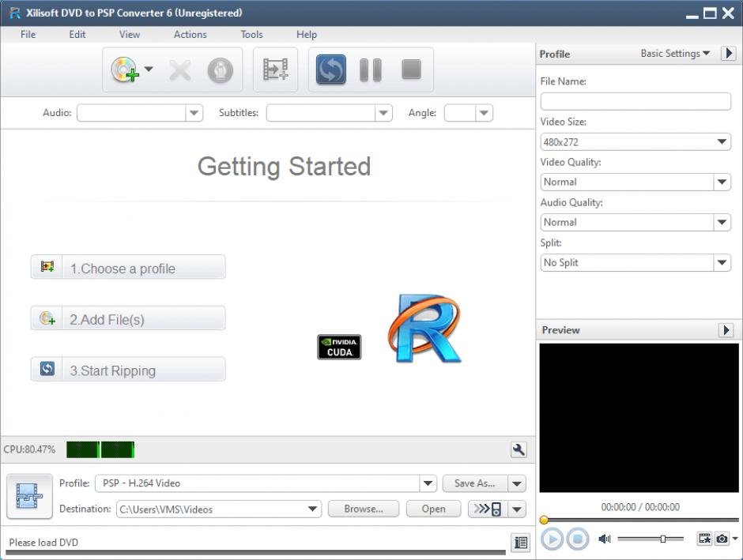Click the DVD info toolbar icon
The height and width of the screenshot is (560, 743).
tap(221, 70)
